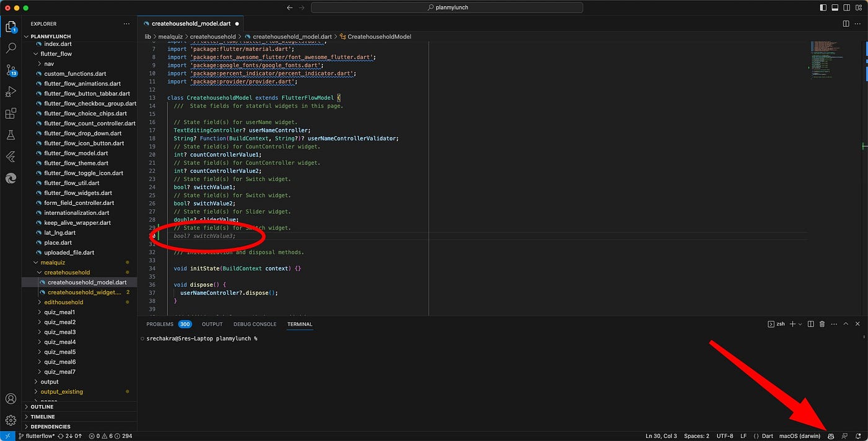Switch to the OUTPUT panel tab
Image resolution: width=868 pixels, height=441 pixels.
pos(212,324)
